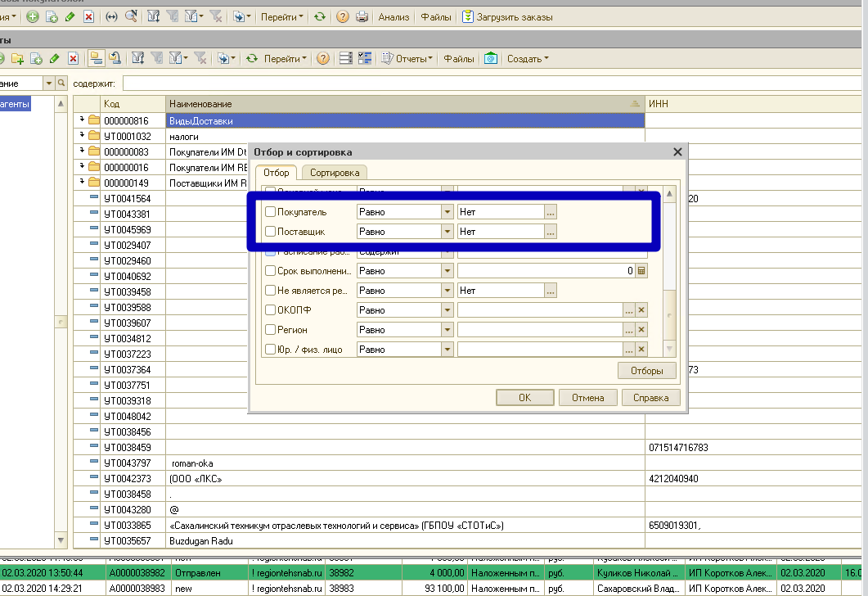Click the Загрузить заказы toolbar button

pos(507,16)
